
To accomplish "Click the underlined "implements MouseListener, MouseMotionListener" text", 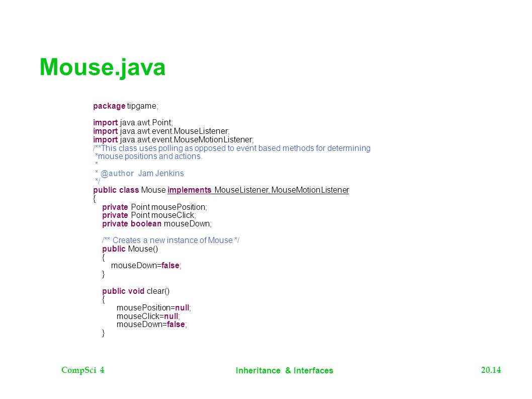I will [258, 190].
